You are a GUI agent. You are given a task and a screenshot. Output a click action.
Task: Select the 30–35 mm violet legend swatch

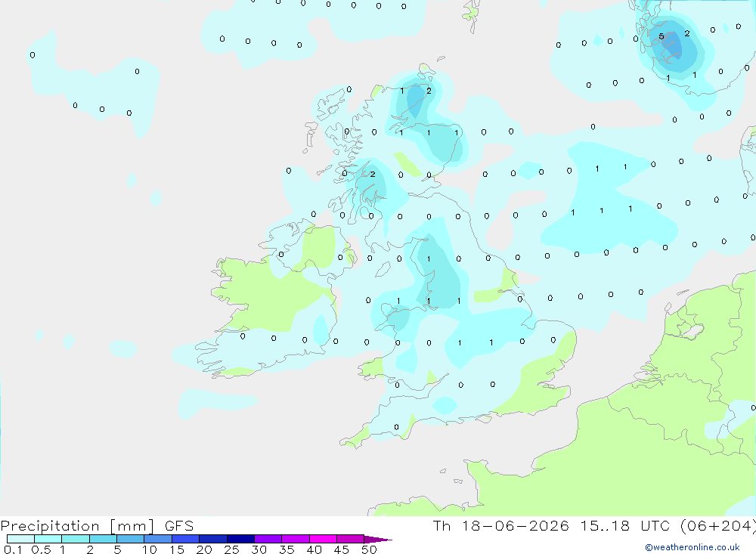pyautogui.click(x=268, y=539)
